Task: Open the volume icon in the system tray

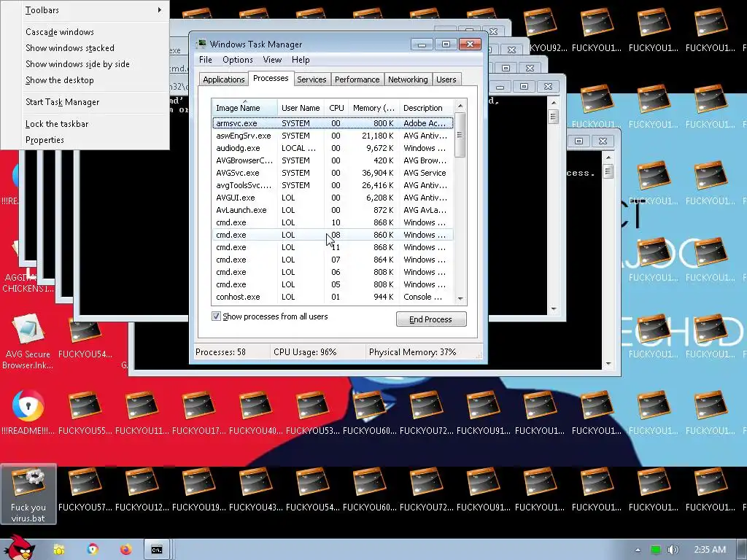Action: tap(673, 550)
